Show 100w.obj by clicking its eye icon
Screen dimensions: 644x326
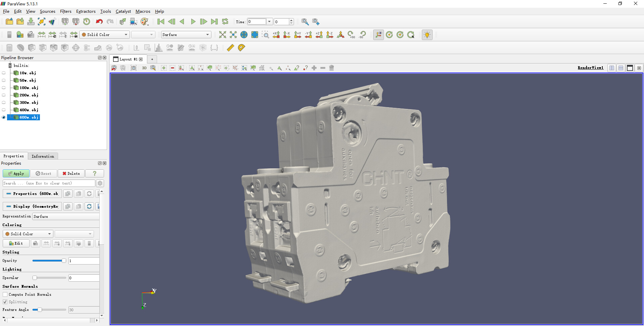coord(4,88)
